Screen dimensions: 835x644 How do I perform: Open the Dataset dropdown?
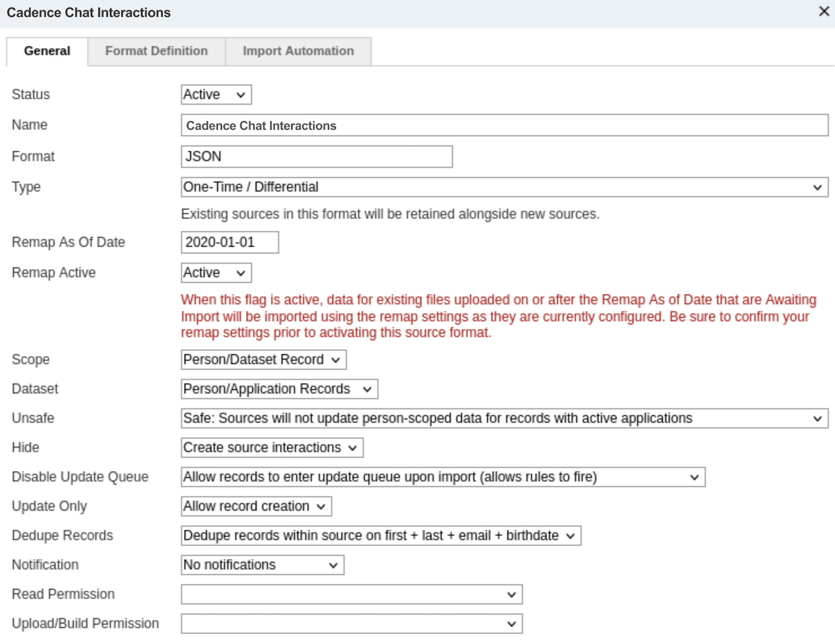(279, 389)
